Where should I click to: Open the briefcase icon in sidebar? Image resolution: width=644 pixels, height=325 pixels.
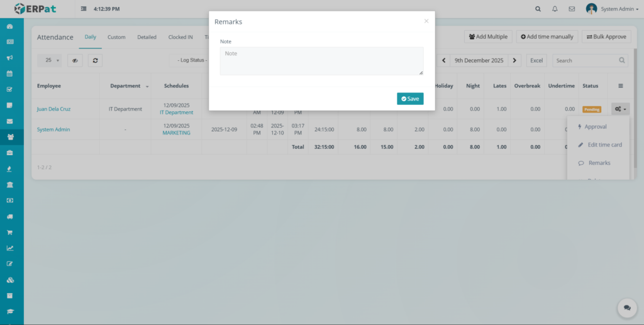pos(10,153)
